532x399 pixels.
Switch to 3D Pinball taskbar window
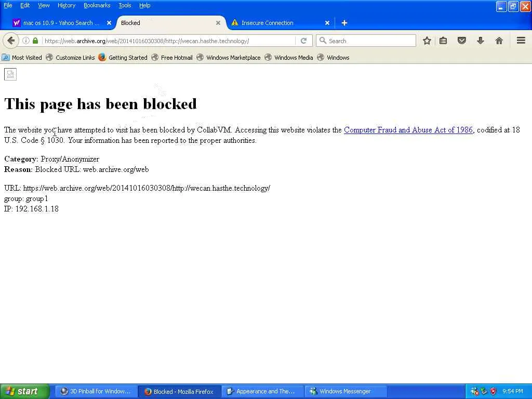[96, 392]
